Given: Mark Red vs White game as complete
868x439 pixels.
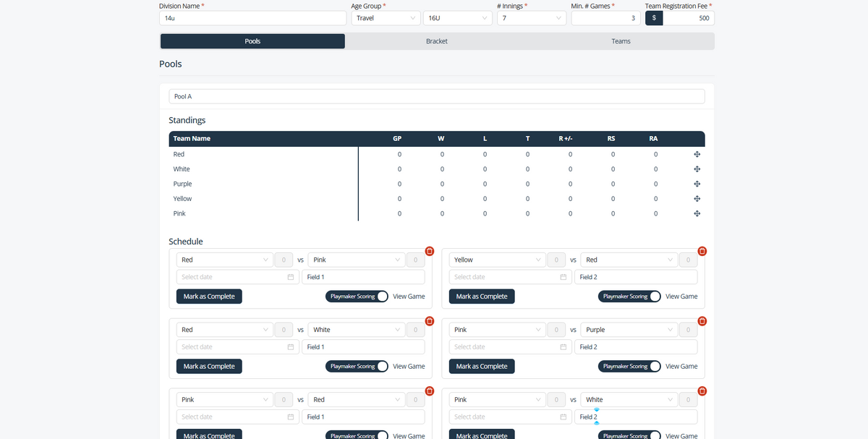Looking at the screenshot, I should [209, 367].
